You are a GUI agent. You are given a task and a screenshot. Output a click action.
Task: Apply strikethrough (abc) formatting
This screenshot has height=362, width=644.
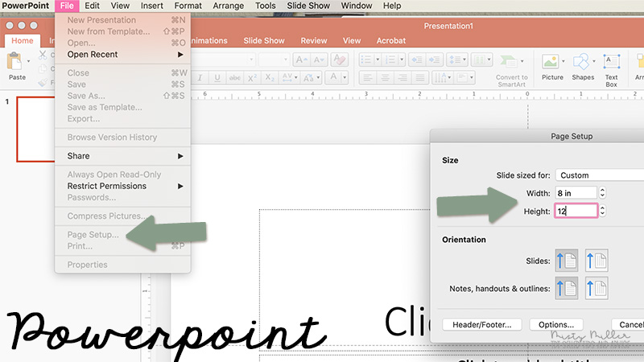coord(234,77)
